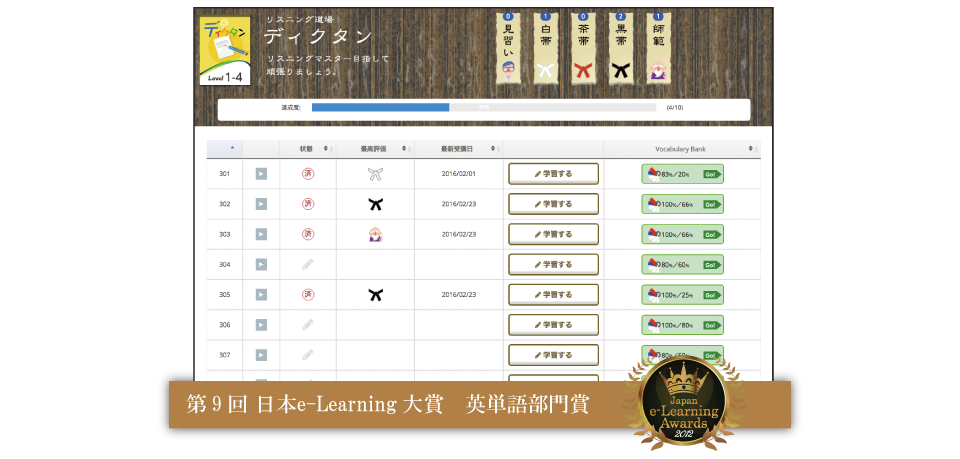
Task: Click 学習する button for lesson 307
Action: point(553,354)
